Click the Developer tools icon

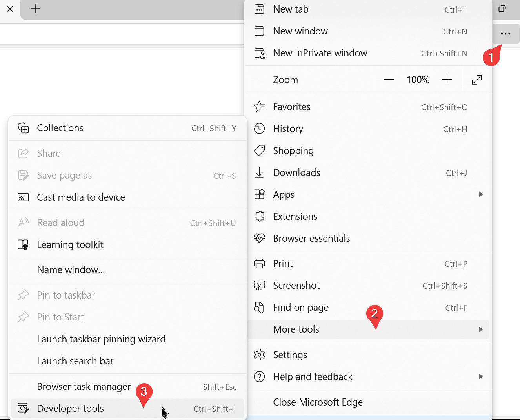(24, 408)
